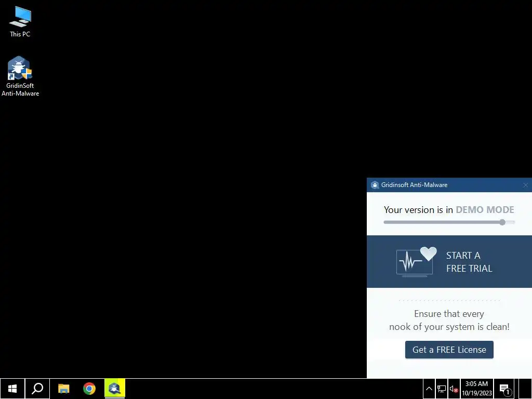Open the notification Action Center icon

point(504,389)
